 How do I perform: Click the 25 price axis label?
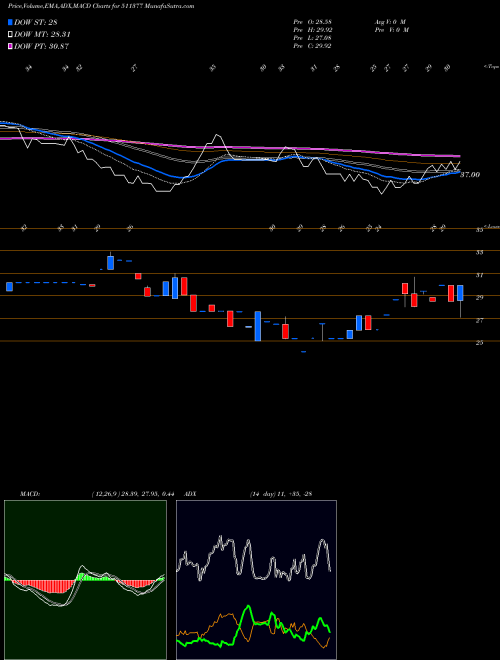tap(479, 343)
